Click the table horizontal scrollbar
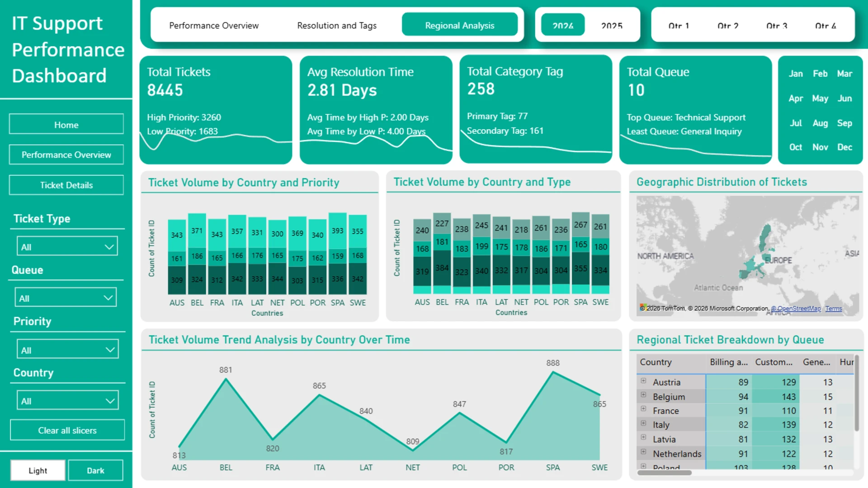Viewport: 868px width, 488px height. (665, 473)
